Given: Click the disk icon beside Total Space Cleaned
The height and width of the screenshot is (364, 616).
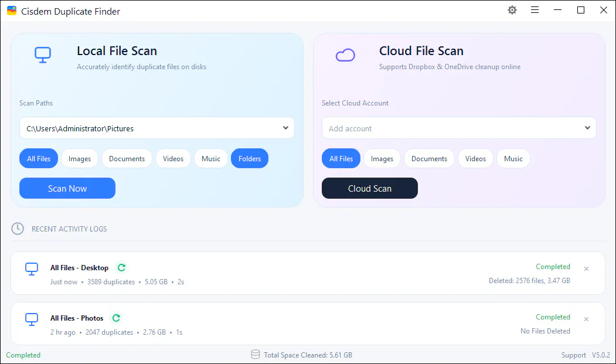Looking at the screenshot, I should (256, 355).
